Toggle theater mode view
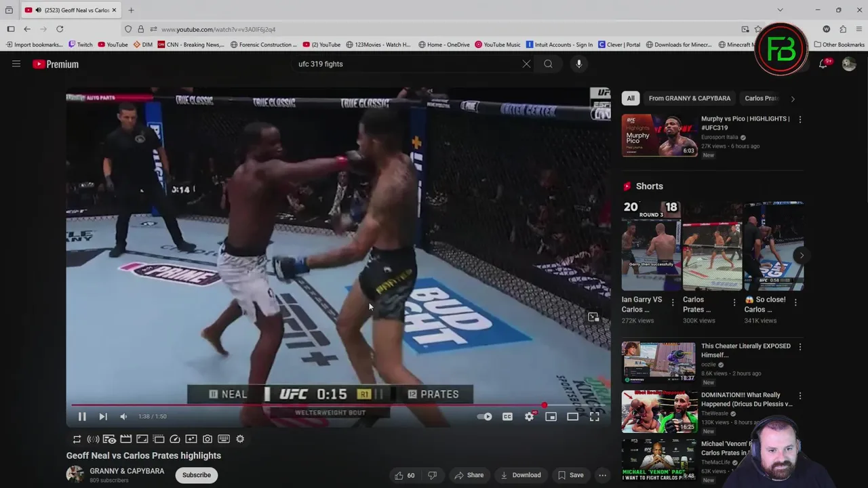868x488 pixels. [572, 417]
